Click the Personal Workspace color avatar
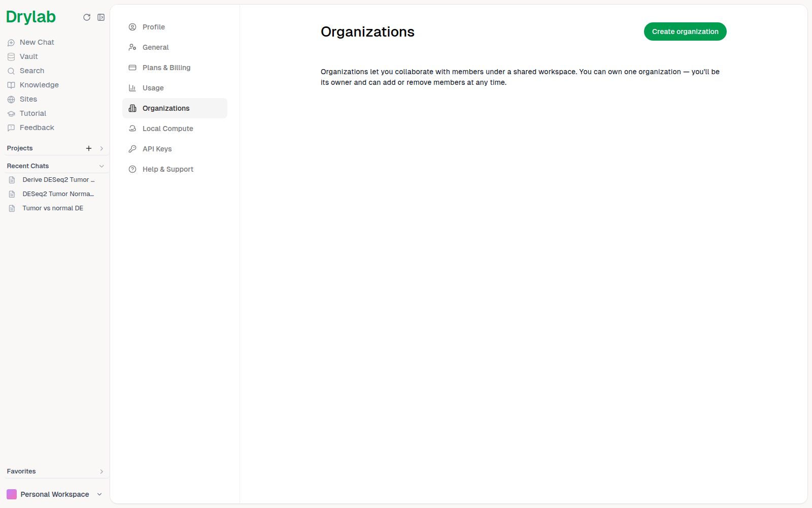The image size is (812, 508). pos(12,494)
